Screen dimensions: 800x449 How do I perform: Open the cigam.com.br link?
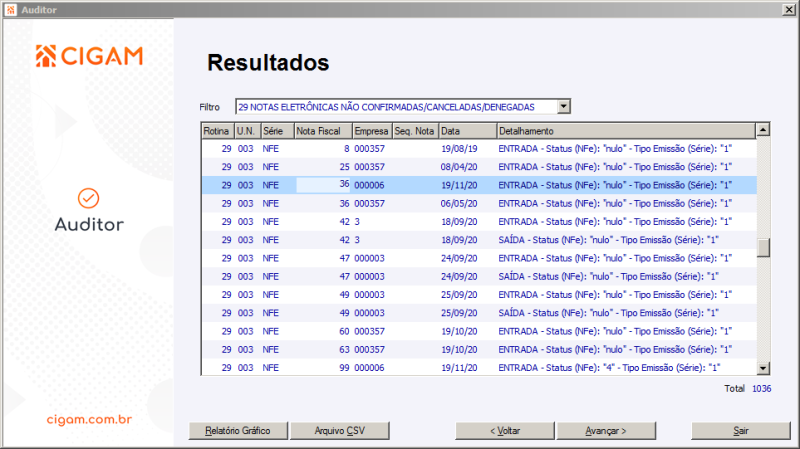pyautogui.click(x=89, y=419)
